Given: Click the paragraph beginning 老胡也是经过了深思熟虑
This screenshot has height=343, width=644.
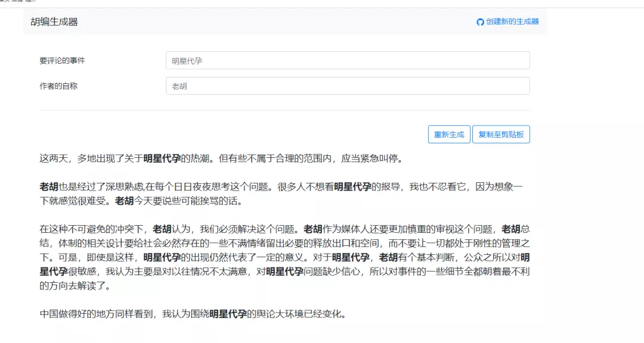Looking at the screenshot, I should coord(281,194).
